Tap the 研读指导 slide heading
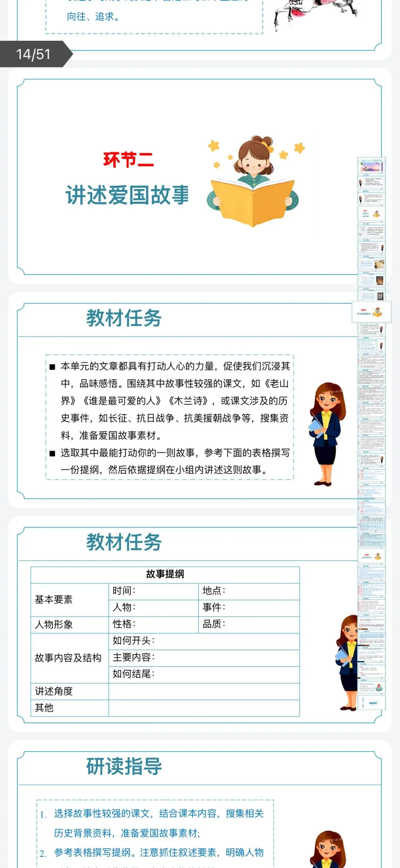This screenshot has height=868, width=400. [124, 766]
